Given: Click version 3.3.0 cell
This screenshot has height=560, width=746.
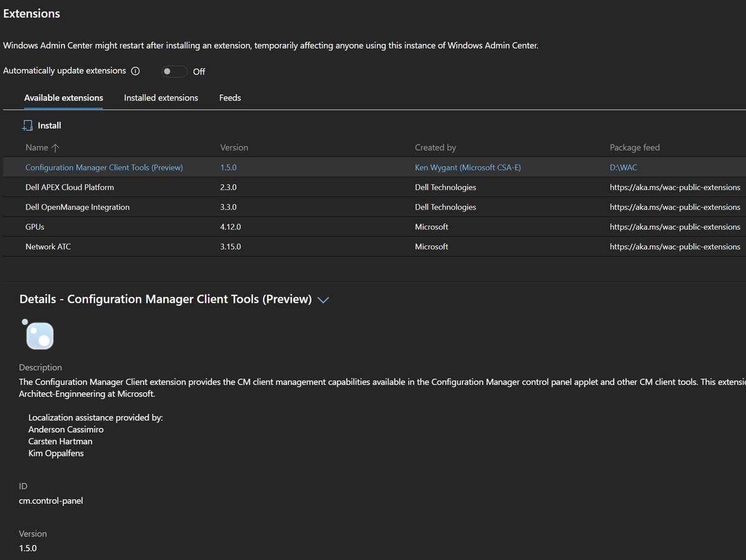Looking at the screenshot, I should tap(228, 208).
